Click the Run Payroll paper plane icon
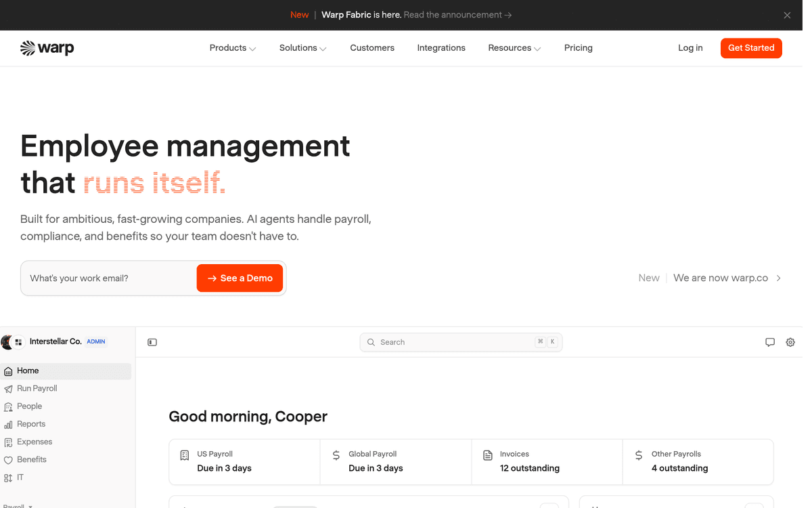 [x=8, y=389]
